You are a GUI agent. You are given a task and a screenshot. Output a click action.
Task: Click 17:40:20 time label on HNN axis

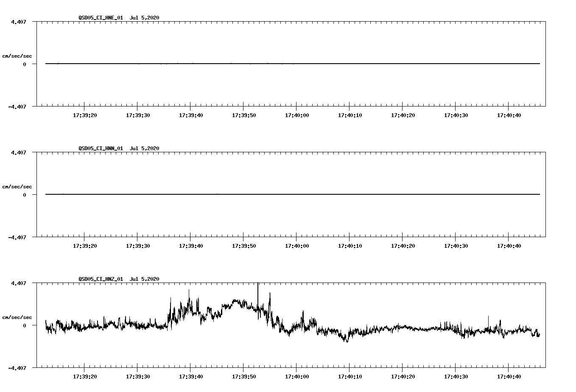click(x=403, y=246)
